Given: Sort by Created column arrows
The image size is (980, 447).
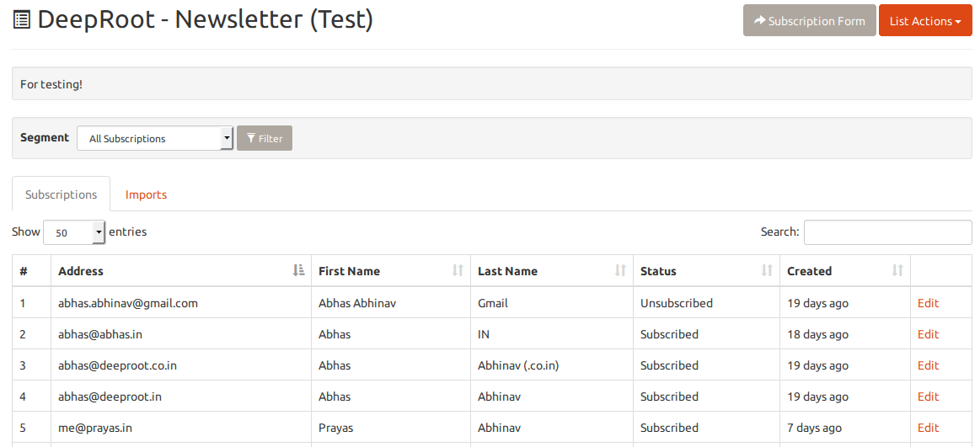Looking at the screenshot, I should tap(897, 270).
